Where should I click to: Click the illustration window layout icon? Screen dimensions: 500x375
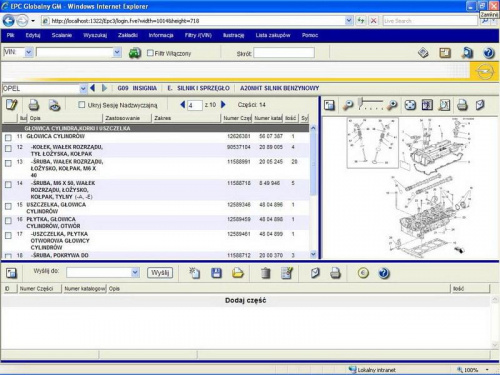click(329, 105)
